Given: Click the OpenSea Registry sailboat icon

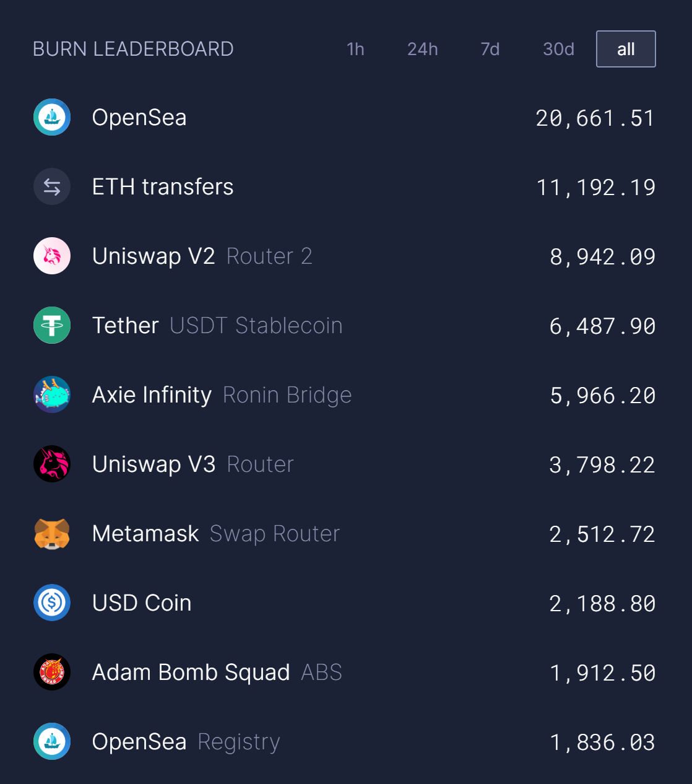Looking at the screenshot, I should [x=52, y=741].
